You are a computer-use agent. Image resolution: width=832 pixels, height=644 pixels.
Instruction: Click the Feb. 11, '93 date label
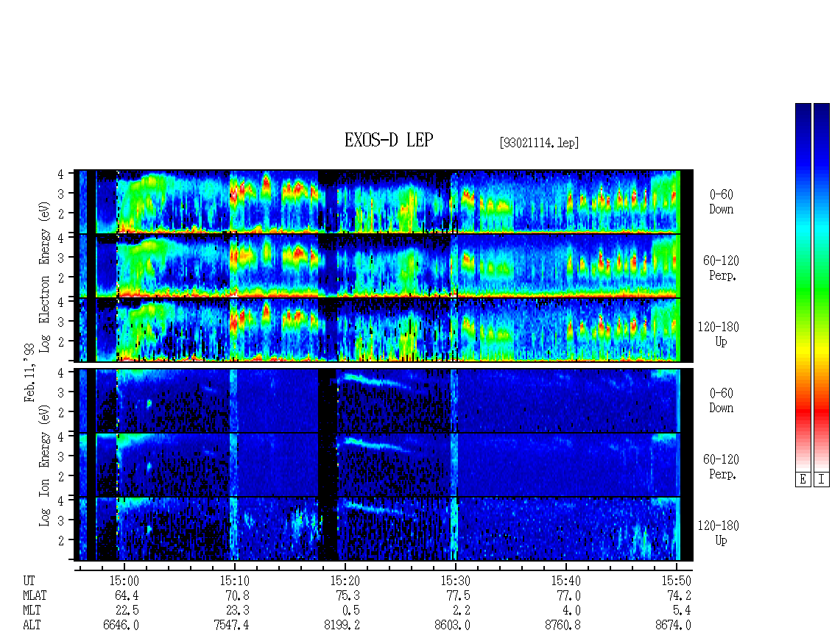(x=29, y=373)
